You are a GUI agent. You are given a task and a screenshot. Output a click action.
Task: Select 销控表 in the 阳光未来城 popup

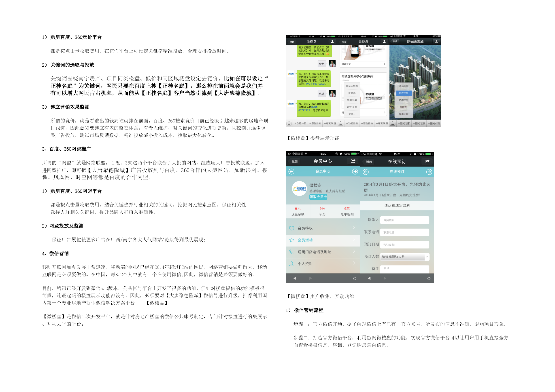point(404,107)
